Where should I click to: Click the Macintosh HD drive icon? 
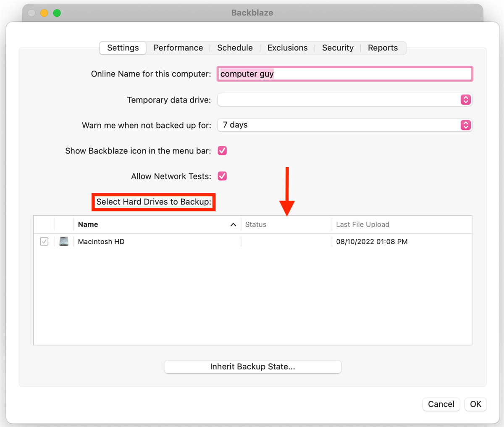[64, 242]
